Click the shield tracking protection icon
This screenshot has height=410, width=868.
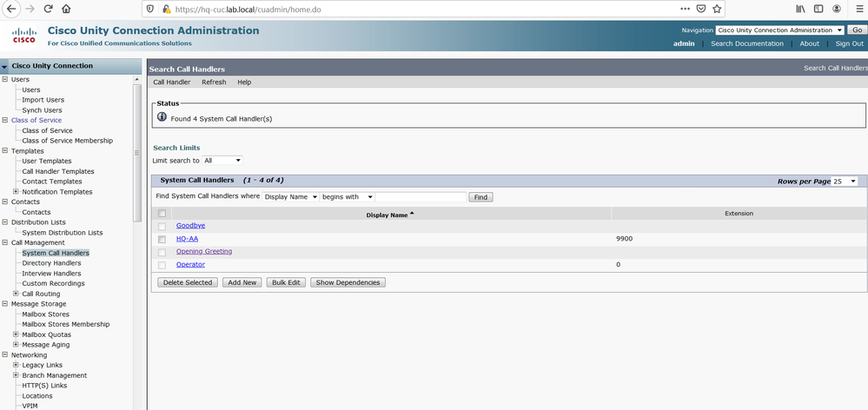(x=151, y=10)
